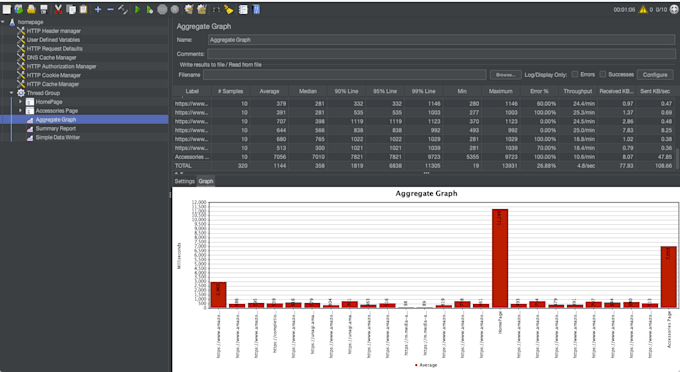Click the Copy toolbar icon
Screen dimensions: 680x372
[x=71, y=9]
